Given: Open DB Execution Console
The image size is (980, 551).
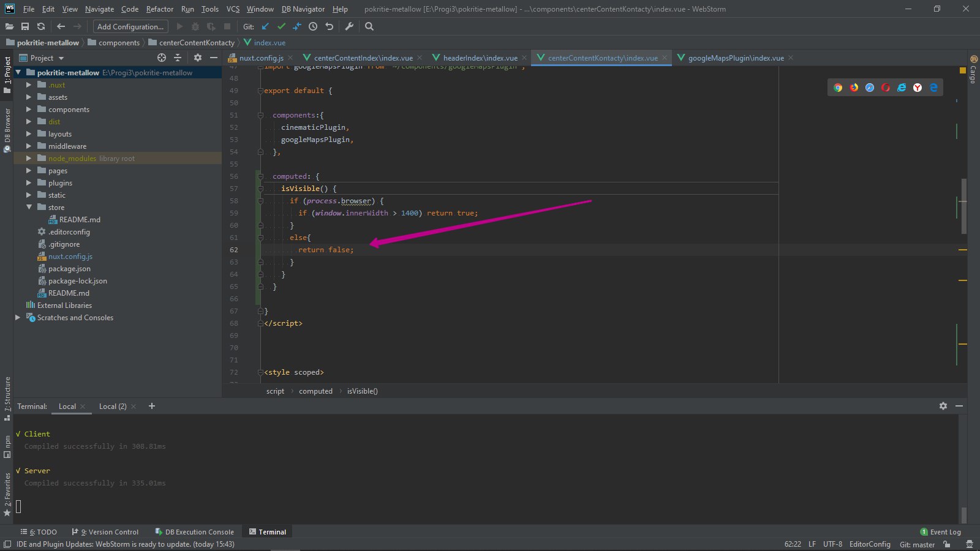Looking at the screenshot, I should click(x=194, y=532).
